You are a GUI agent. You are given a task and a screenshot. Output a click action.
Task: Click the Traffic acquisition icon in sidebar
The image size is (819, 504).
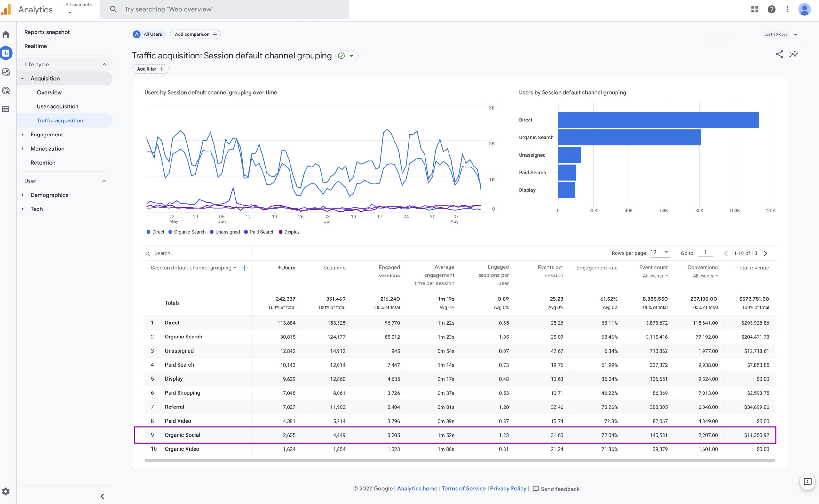60,120
